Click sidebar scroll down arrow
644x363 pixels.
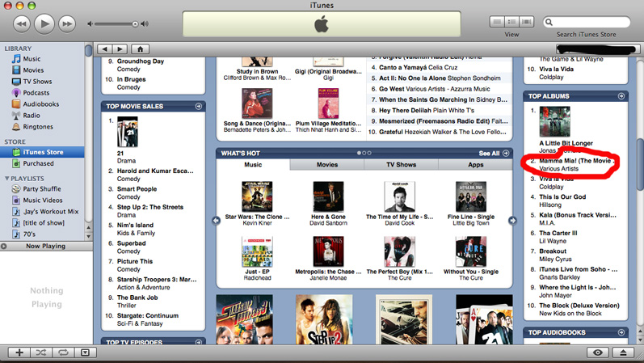[x=88, y=236]
